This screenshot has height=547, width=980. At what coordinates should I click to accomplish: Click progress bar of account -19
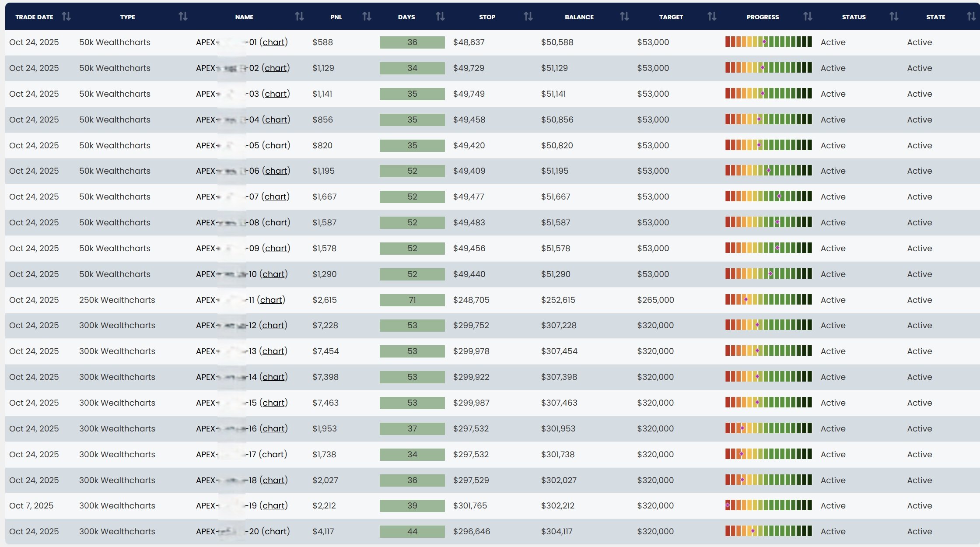[x=768, y=505]
